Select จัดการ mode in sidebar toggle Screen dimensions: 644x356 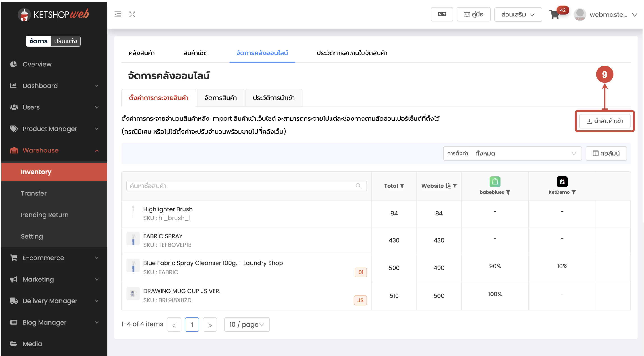[x=38, y=41]
